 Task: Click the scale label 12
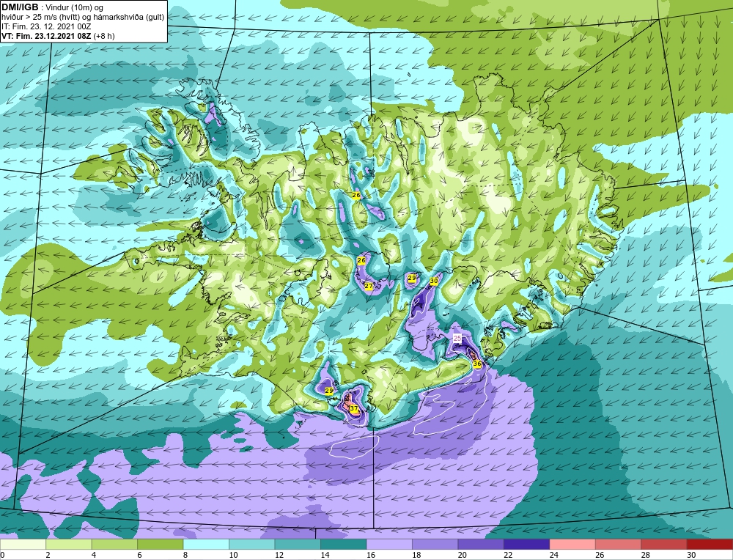[x=279, y=555]
